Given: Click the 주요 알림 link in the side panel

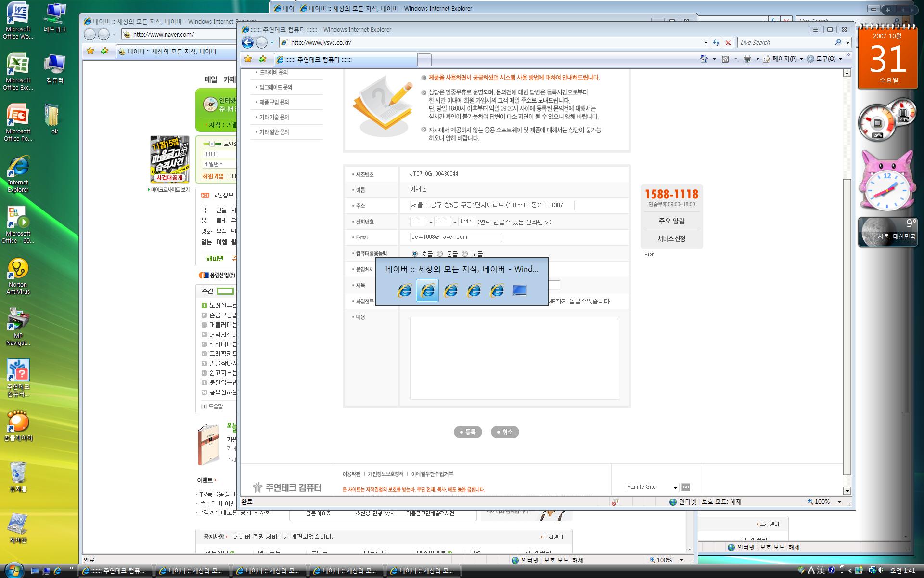Looking at the screenshot, I should pos(671,221).
